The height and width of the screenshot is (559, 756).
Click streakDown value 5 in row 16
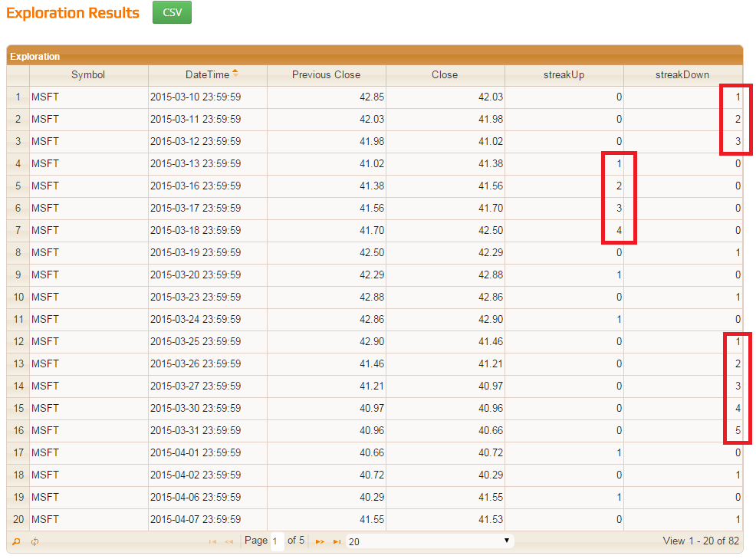coord(738,429)
